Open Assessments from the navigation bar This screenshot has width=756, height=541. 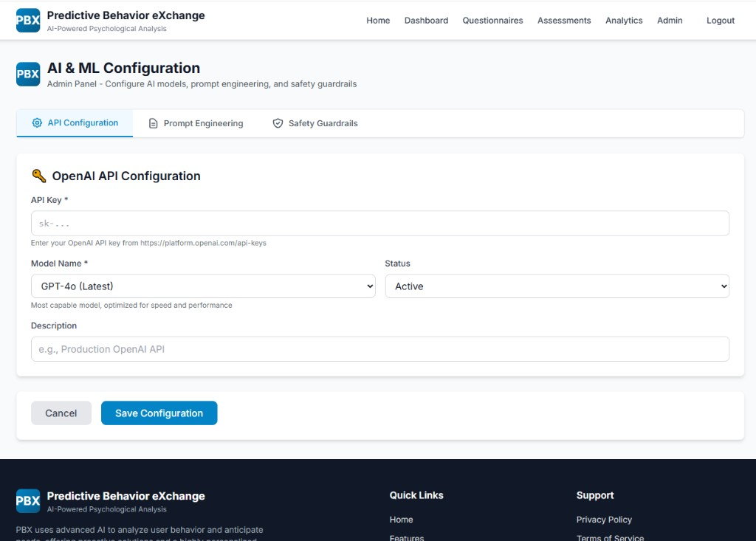pos(564,20)
